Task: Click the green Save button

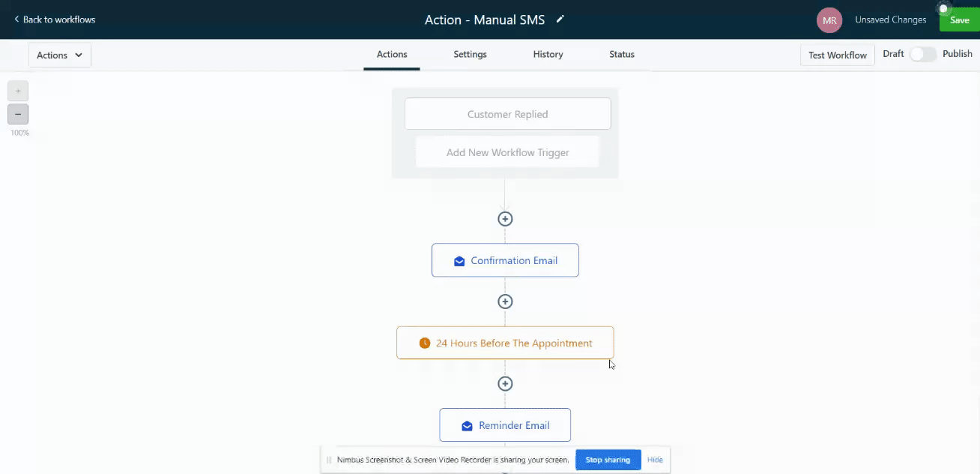Action: [x=960, y=20]
